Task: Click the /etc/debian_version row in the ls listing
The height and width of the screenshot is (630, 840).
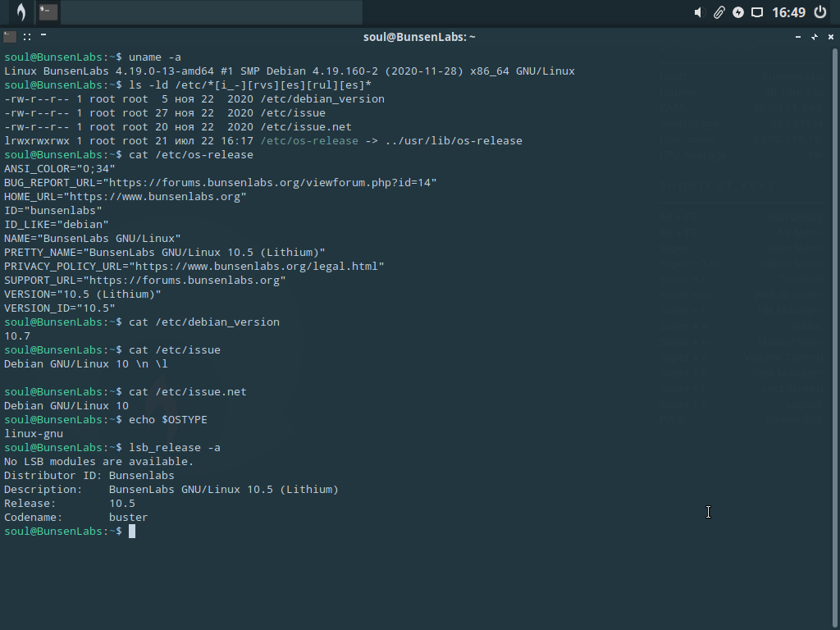Action: pos(194,99)
